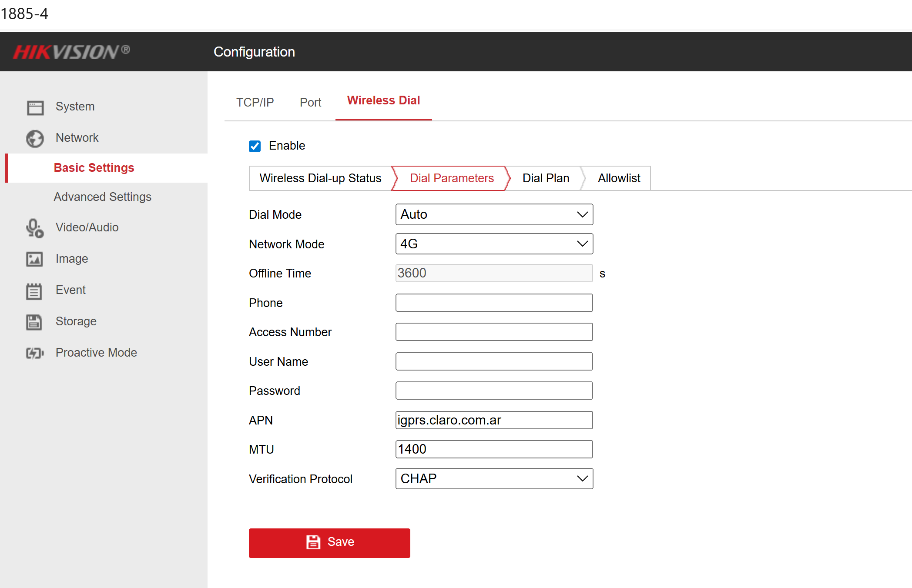This screenshot has height=588, width=912.
Task: Click the Video/Audio microphone icon
Action: click(x=35, y=228)
